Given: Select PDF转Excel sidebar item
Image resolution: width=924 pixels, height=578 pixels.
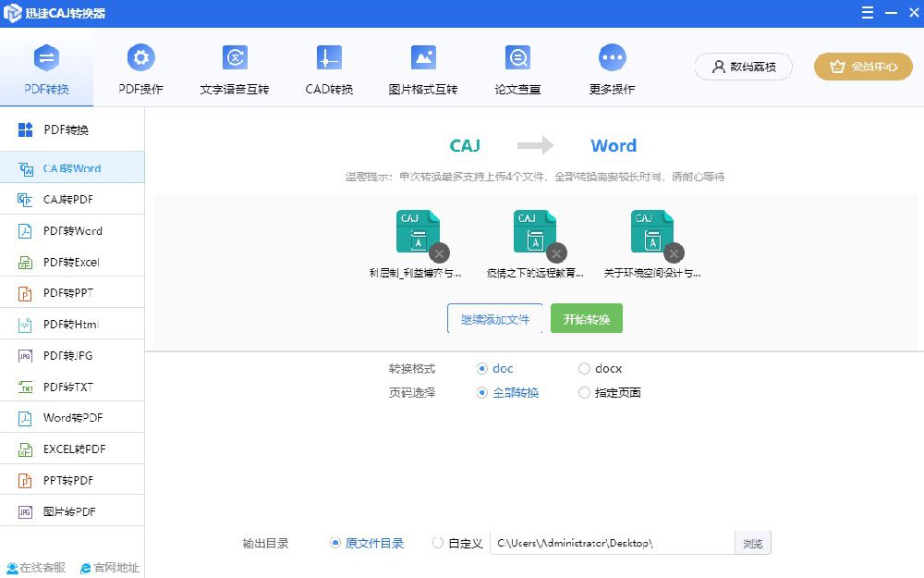Looking at the screenshot, I should [x=72, y=262].
